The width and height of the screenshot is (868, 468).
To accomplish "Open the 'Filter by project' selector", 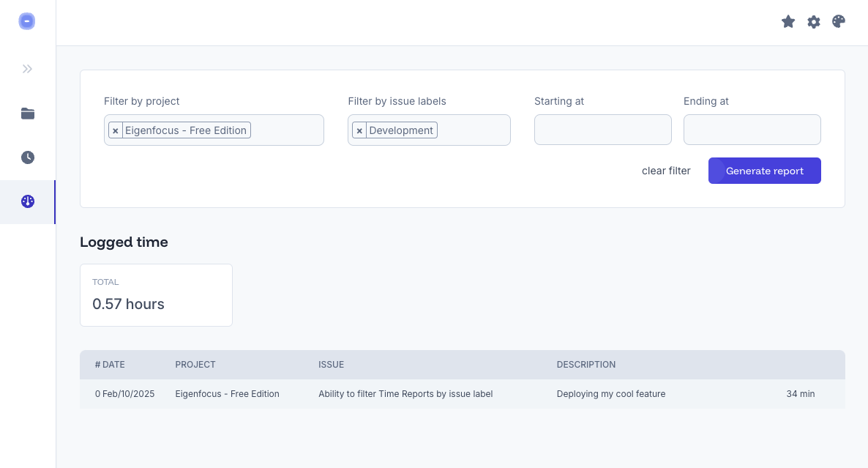I will pos(285,130).
